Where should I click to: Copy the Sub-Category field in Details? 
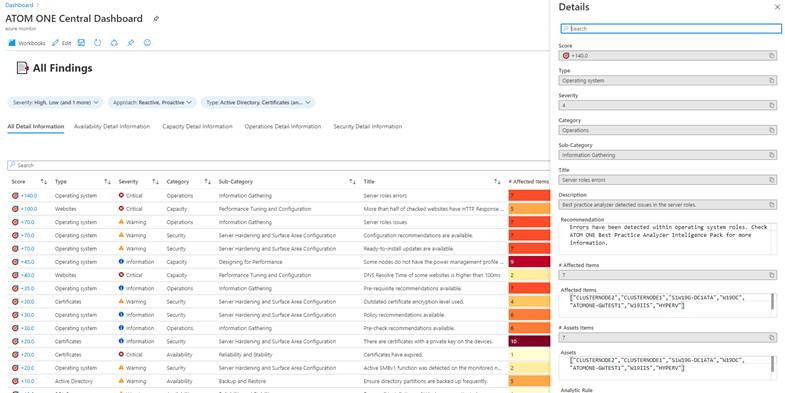[x=772, y=155]
